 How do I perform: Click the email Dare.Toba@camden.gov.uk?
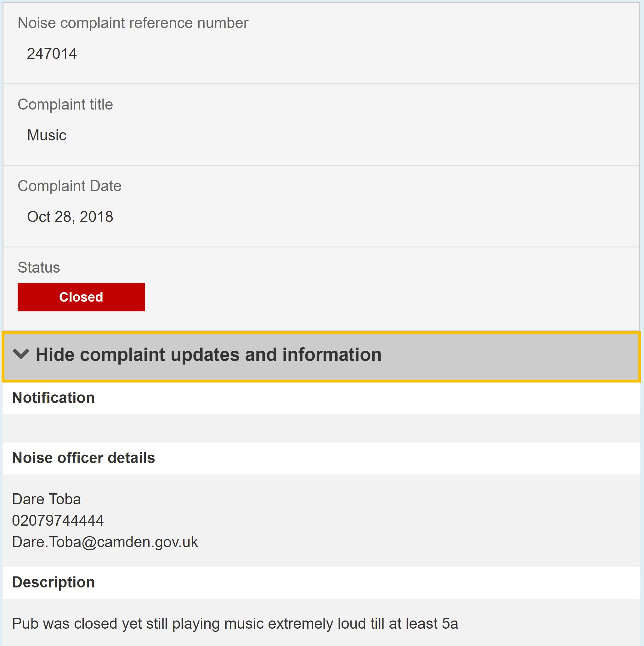tap(105, 542)
